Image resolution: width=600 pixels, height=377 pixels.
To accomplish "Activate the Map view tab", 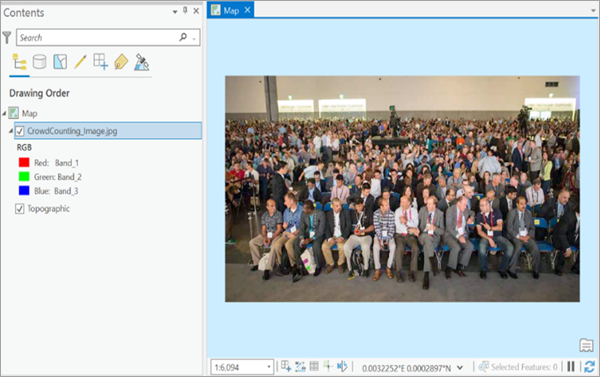I will click(x=231, y=10).
